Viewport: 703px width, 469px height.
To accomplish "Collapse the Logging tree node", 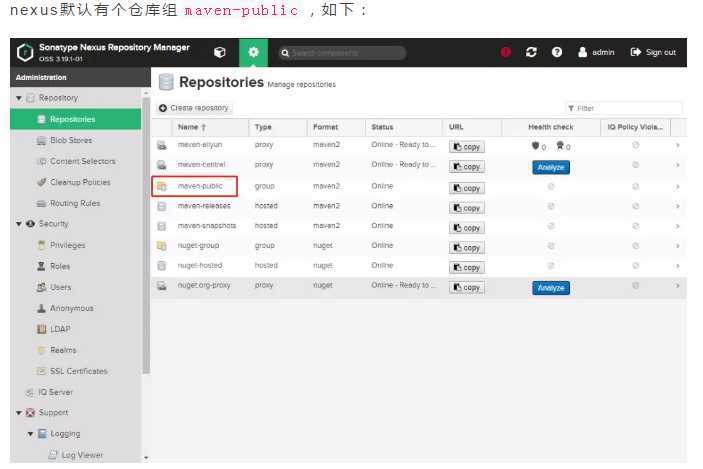I will [30, 434].
